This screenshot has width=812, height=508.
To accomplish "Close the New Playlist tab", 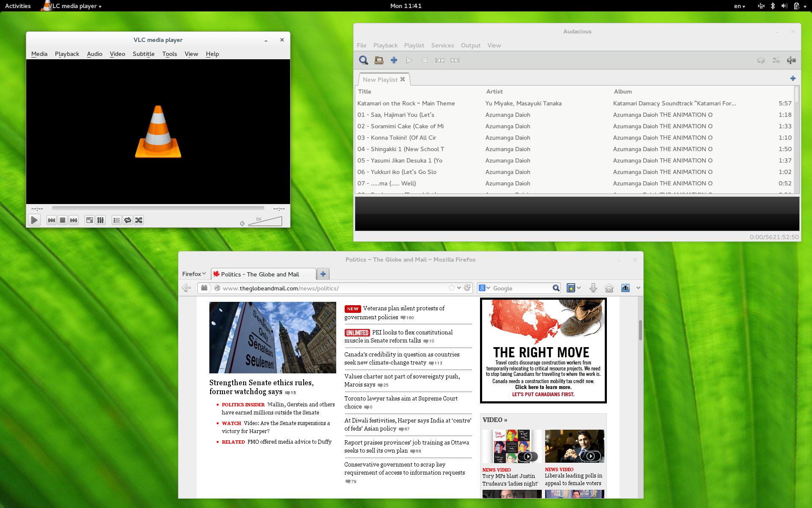I will (x=403, y=79).
